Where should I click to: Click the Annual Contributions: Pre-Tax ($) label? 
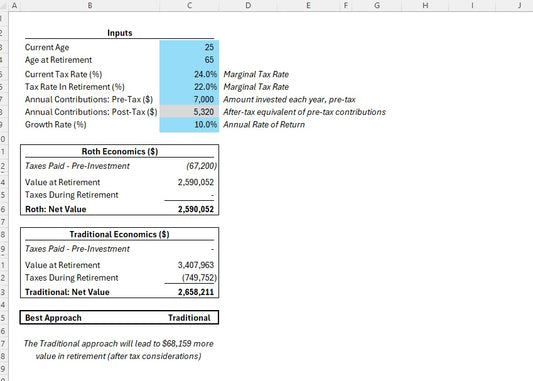pos(89,100)
